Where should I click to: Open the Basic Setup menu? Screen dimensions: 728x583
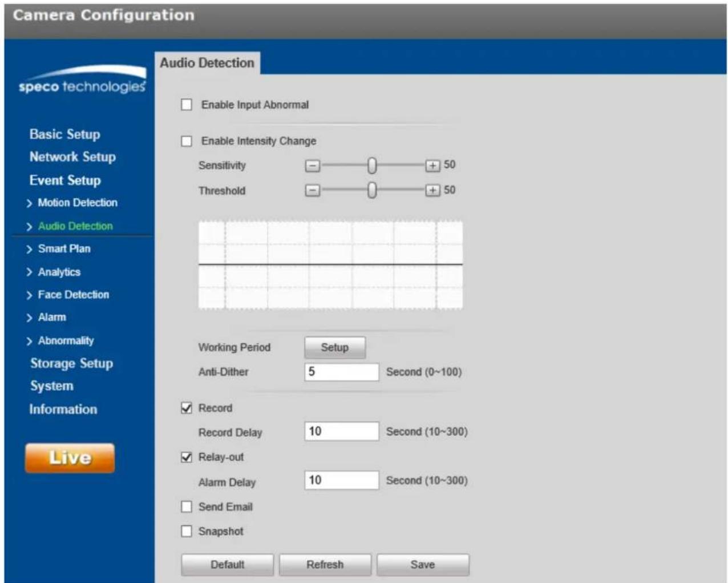pos(65,134)
